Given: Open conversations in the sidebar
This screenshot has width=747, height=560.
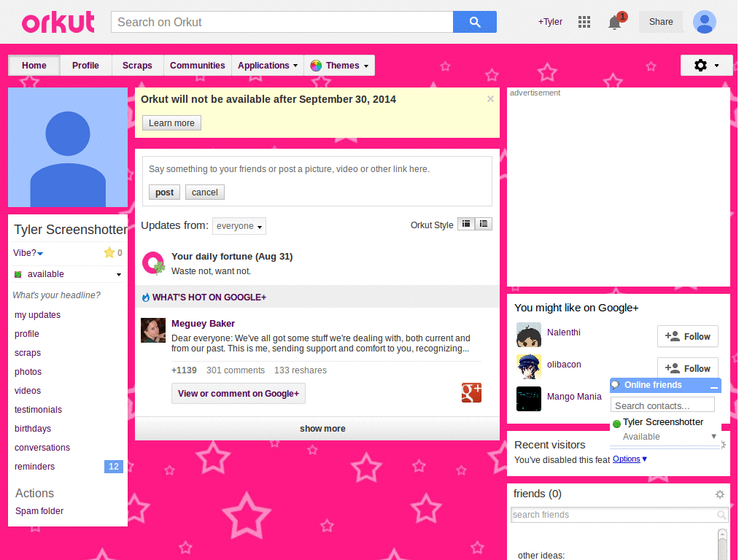Looking at the screenshot, I should point(42,448).
